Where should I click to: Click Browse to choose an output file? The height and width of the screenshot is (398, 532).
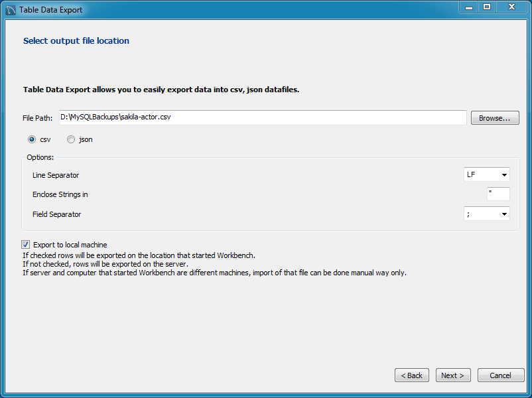(494, 117)
